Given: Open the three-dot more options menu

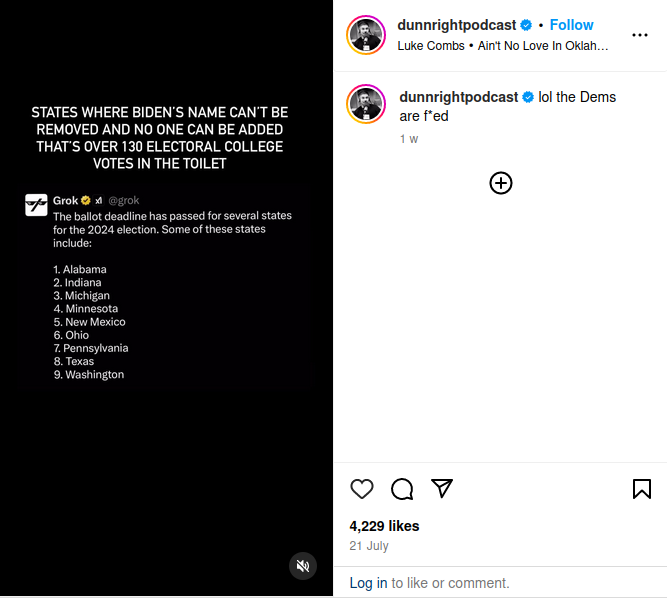Looking at the screenshot, I should 640,35.
